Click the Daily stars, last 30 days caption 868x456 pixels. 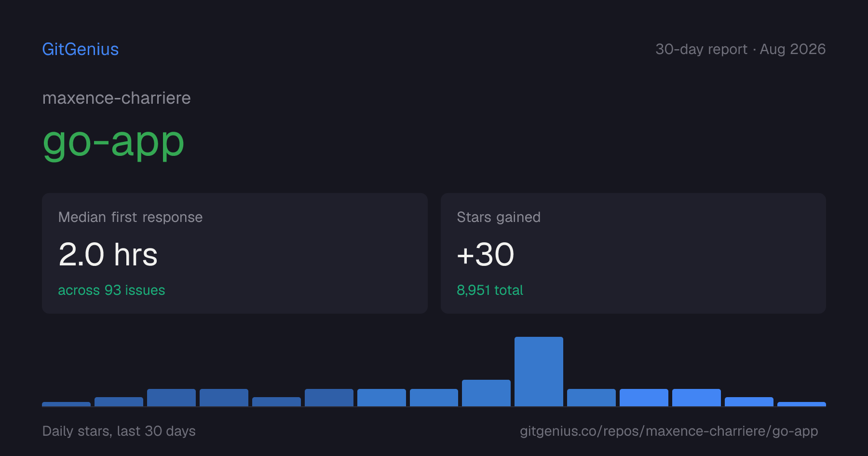[119, 431]
